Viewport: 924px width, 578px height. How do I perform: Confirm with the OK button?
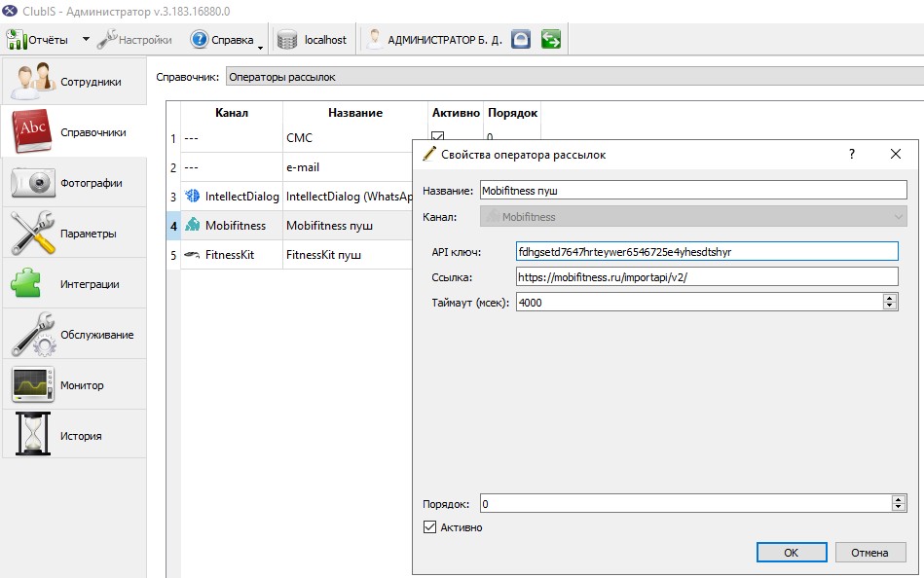[792, 552]
